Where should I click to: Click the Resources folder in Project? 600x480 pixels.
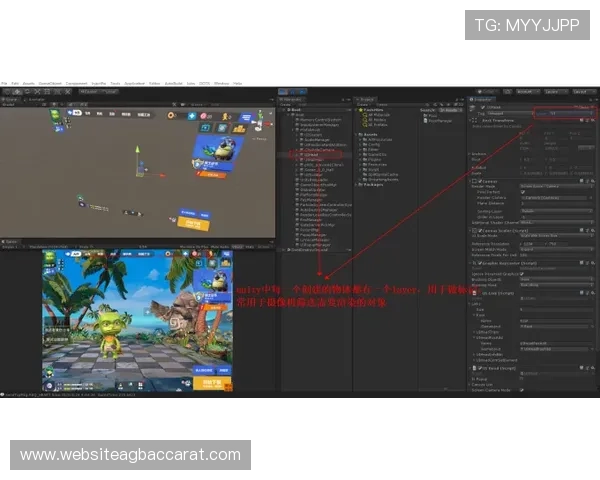pyautogui.click(x=376, y=165)
